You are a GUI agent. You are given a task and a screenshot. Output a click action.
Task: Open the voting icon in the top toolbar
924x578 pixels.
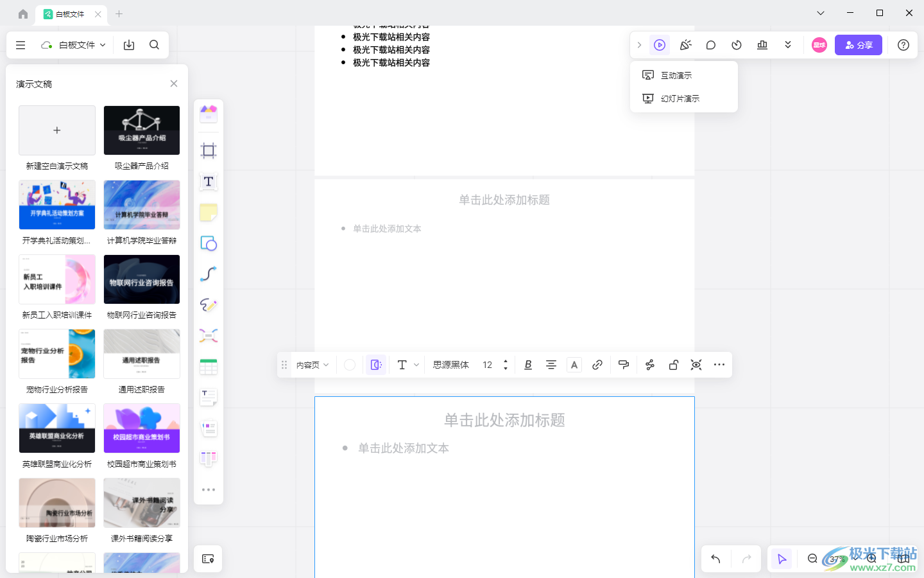[762, 45]
